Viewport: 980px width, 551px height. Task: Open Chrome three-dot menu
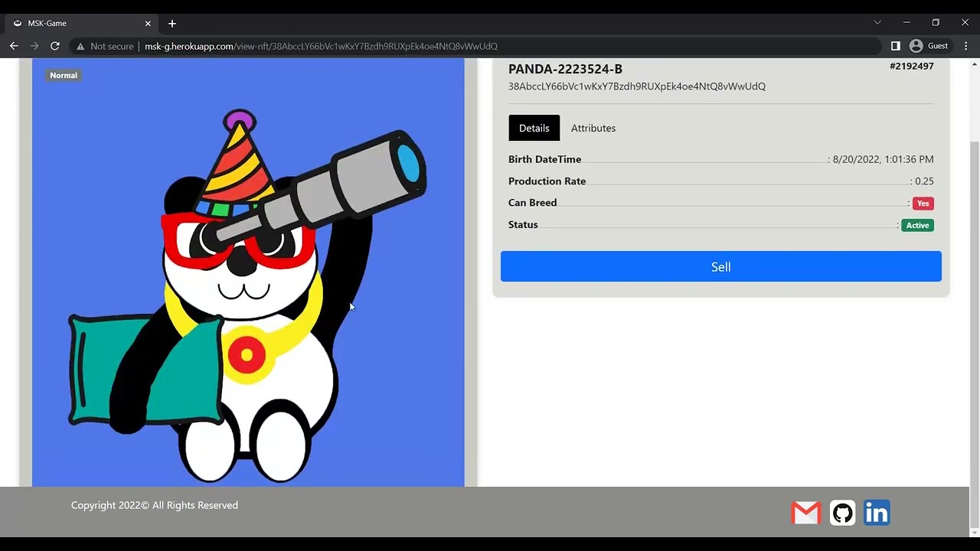[x=965, y=46]
